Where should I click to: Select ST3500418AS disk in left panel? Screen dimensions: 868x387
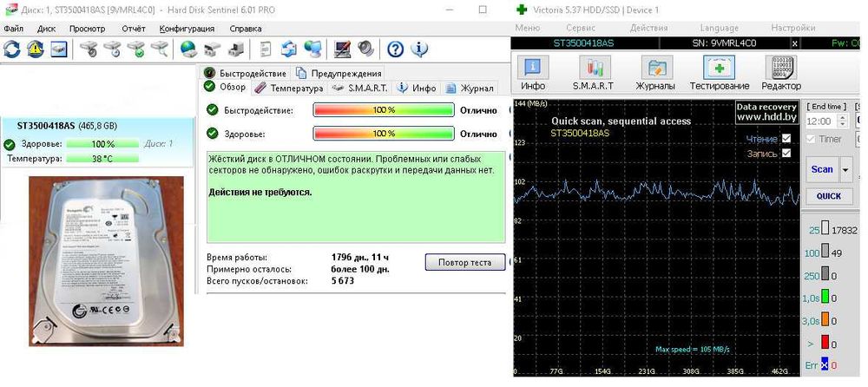(97, 142)
